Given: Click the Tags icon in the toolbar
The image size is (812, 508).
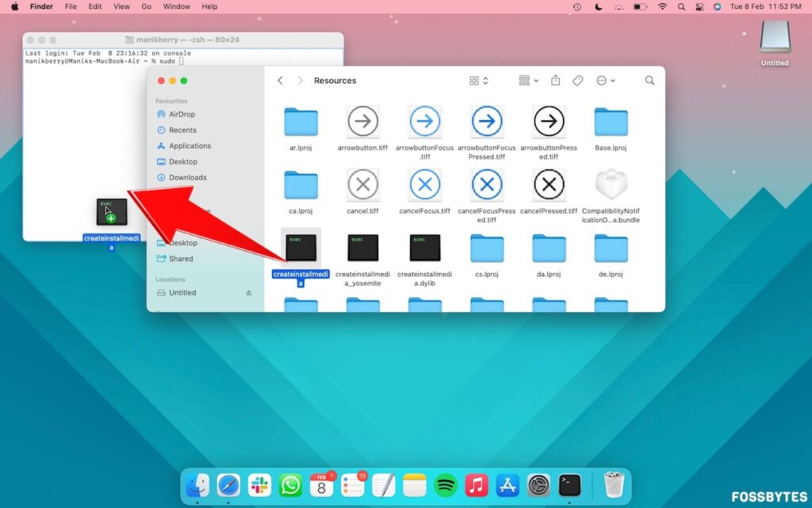Looking at the screenshot, I should coord(577,80).
